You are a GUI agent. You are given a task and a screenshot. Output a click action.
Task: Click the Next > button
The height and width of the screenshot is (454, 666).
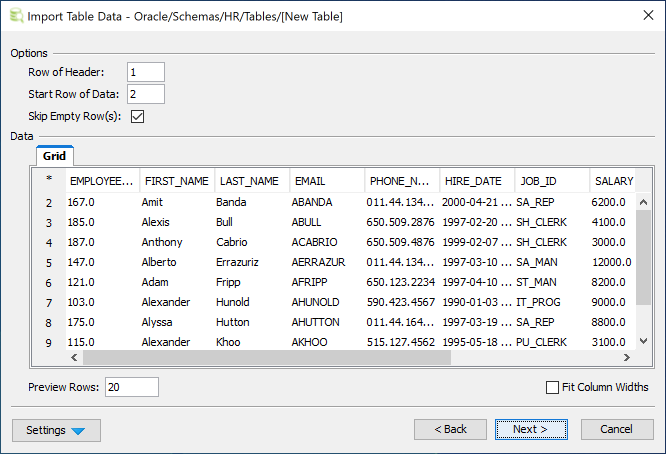[531, 429]
